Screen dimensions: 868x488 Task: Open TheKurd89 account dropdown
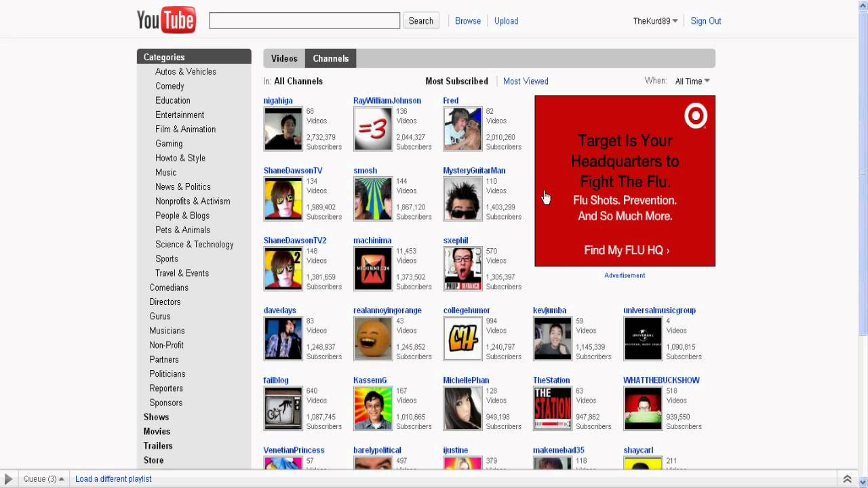coord(655,21)
